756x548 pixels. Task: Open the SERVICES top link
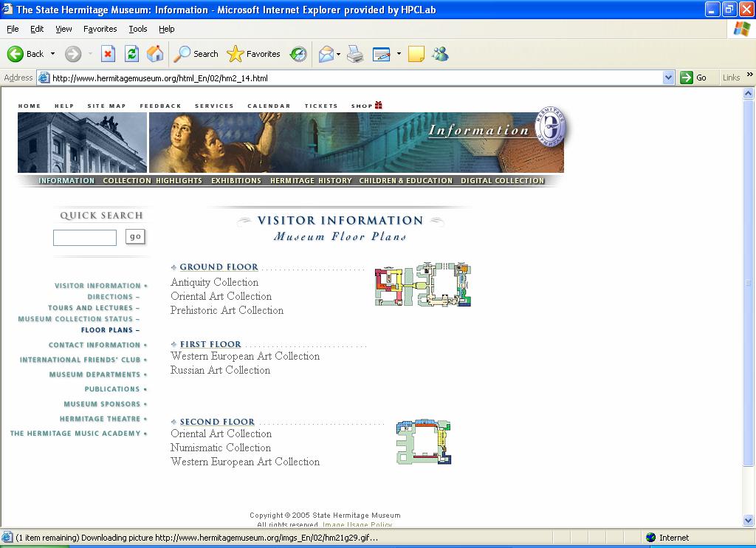tap(214, 106)
